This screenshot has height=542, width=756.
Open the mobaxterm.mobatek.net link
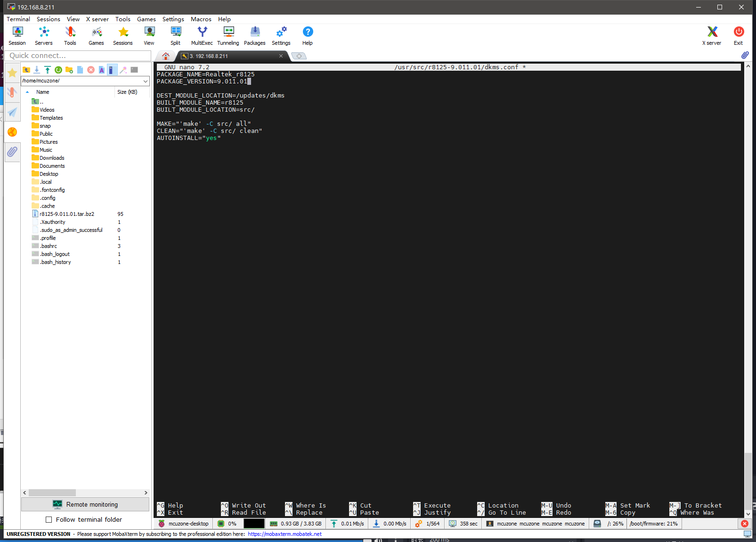[285, 534]
